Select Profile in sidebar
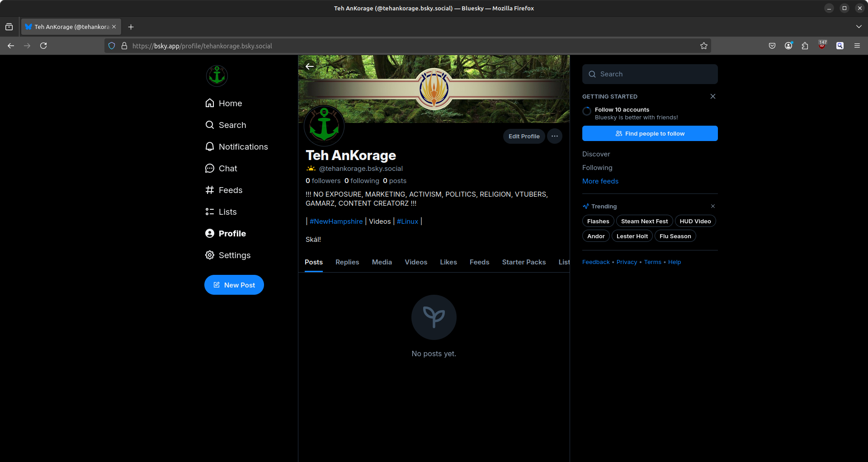The image size is (868, 462). click(226, 233)
